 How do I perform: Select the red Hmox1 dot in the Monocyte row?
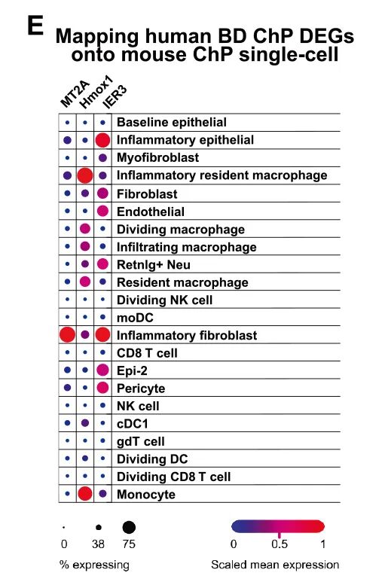point(85,493)
